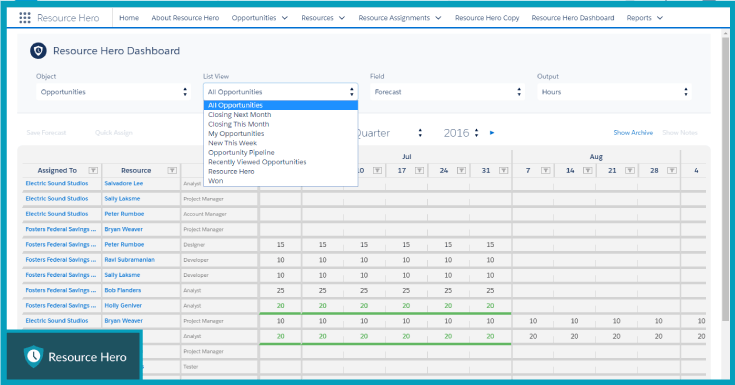Open the Object dropdown showing Opportunities
The width and height of the screenshot is (735, 385).
[x=113, y=92]
